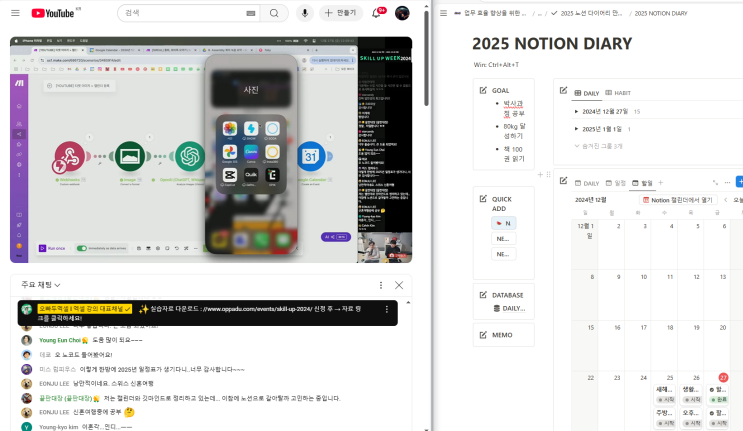Open the live chat more options menu
The image size is (743, 431).
tap(381, 285)
